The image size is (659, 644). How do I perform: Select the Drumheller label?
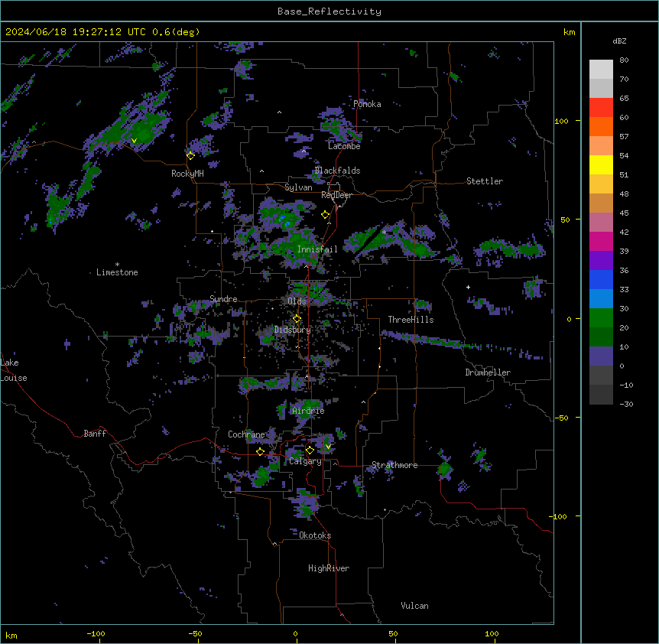[x=488, y=372]
